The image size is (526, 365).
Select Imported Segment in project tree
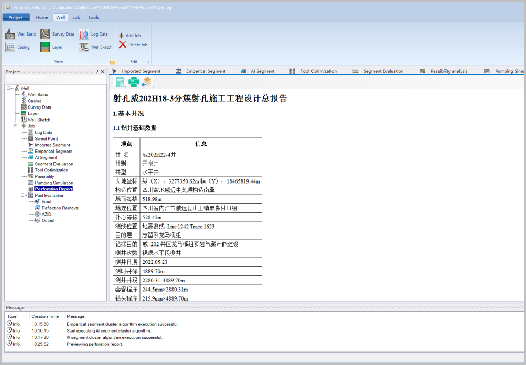tap(49, 145)
